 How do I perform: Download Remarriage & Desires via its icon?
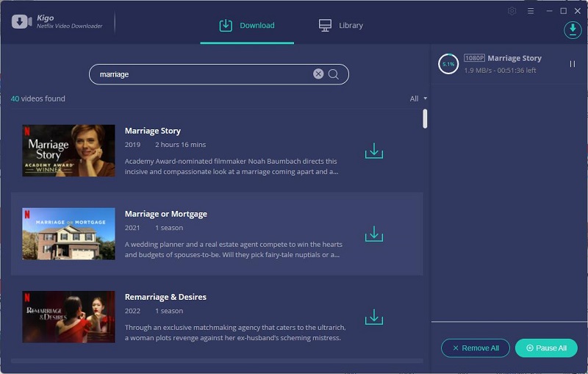[374, 317]
